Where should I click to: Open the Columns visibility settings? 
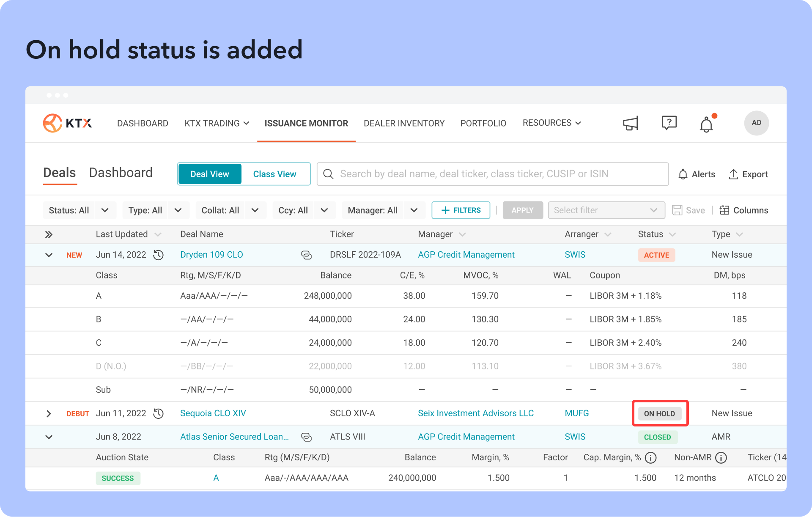pyautogui.click(x=744, y=210)
